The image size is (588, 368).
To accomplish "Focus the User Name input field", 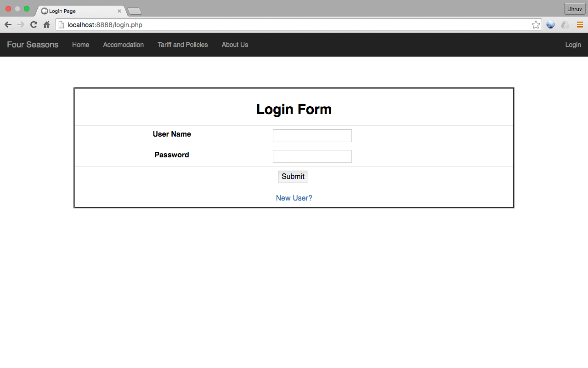I will tap(312, 136).
